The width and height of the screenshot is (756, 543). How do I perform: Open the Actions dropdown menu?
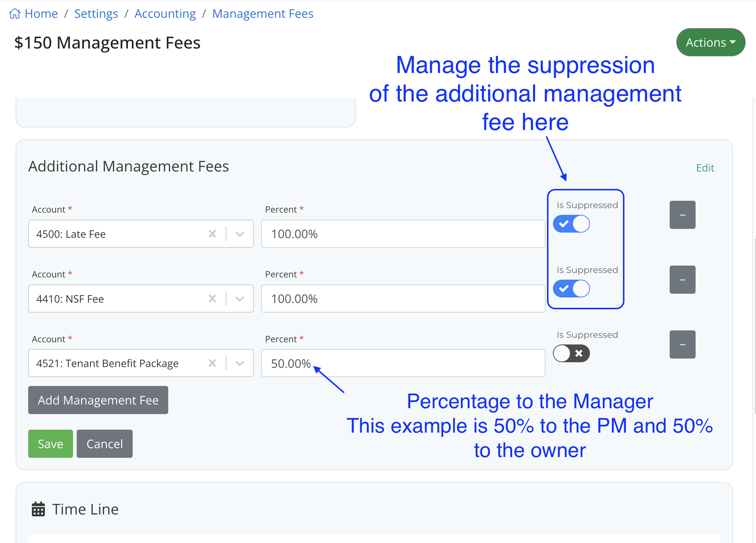(x=710, y=42)
